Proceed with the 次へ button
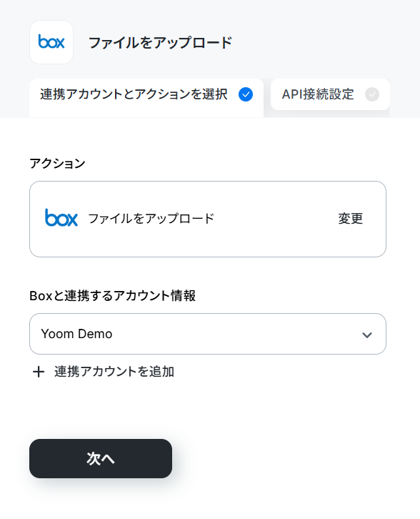The height and width of the screenshot is (519, 420). click(101, 458)
